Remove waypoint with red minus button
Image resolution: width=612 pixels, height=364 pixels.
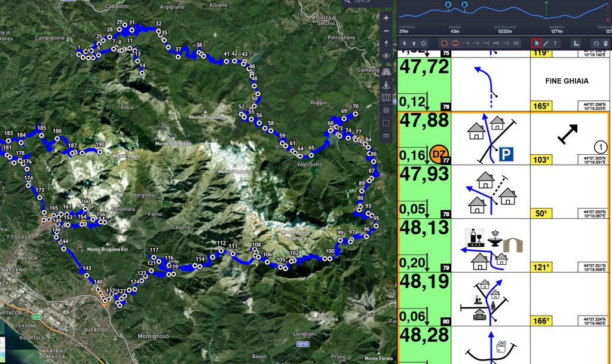pos(455,43)
